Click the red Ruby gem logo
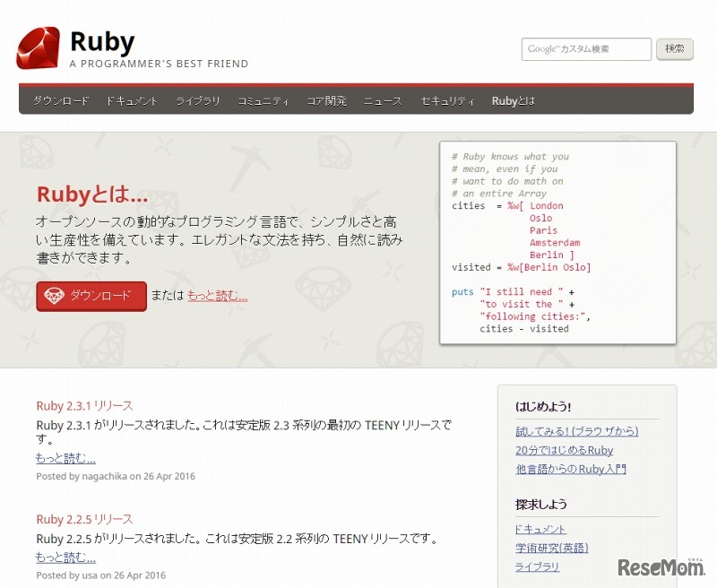717x588 pixels. point(38,48)
